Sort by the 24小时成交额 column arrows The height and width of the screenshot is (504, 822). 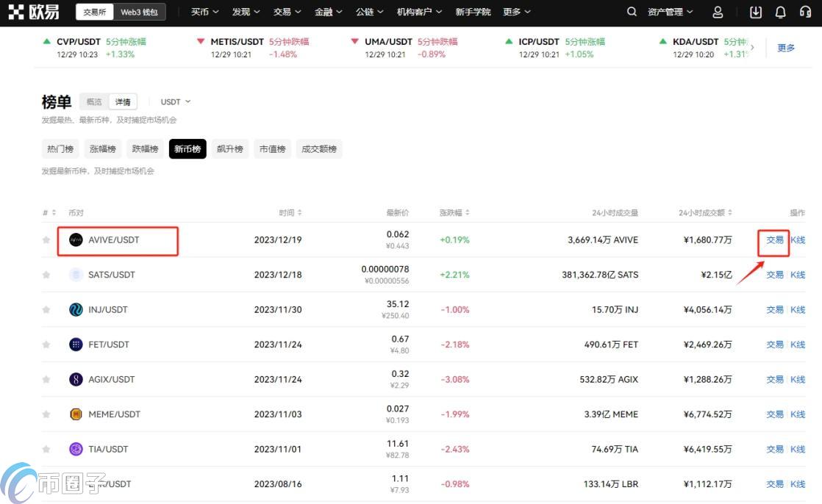[x=730, y=213]
